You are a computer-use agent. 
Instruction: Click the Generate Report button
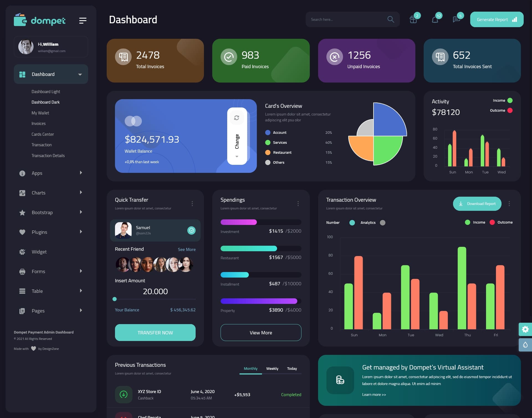coord(497,19)
